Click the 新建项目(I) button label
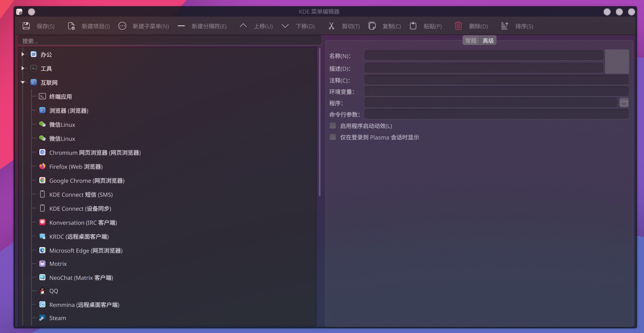 click(96, 26)
